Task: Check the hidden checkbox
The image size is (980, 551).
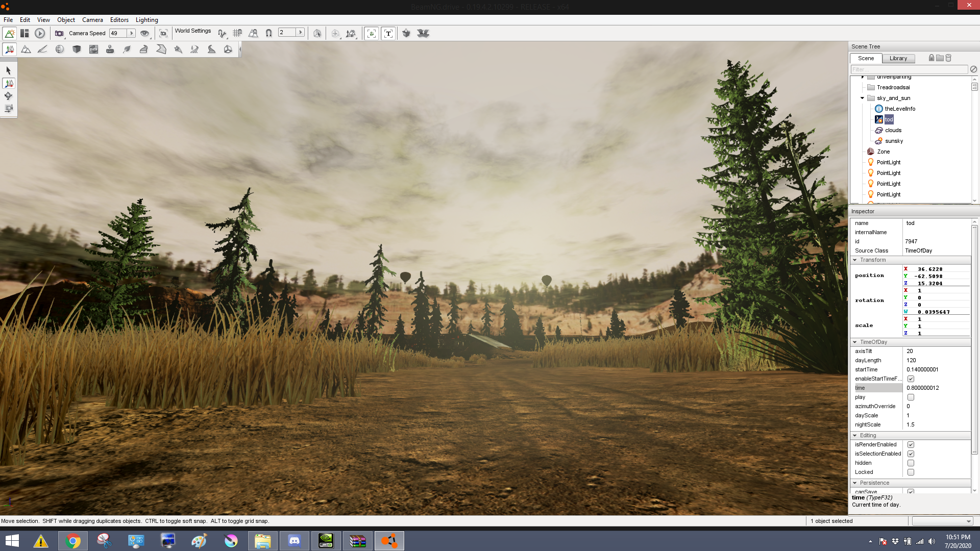Action: tap(911, 463)
